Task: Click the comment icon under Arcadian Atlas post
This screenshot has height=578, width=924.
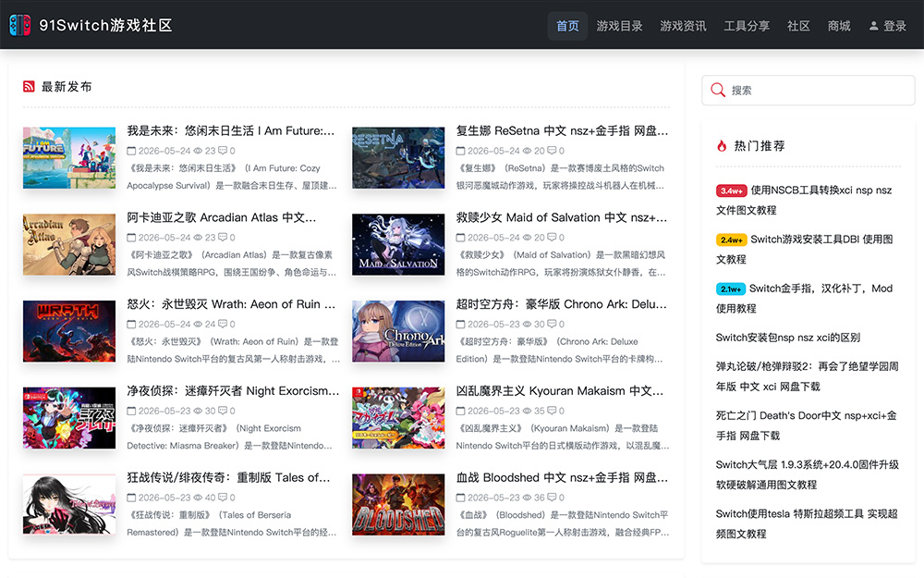Action: coord(223,237)
